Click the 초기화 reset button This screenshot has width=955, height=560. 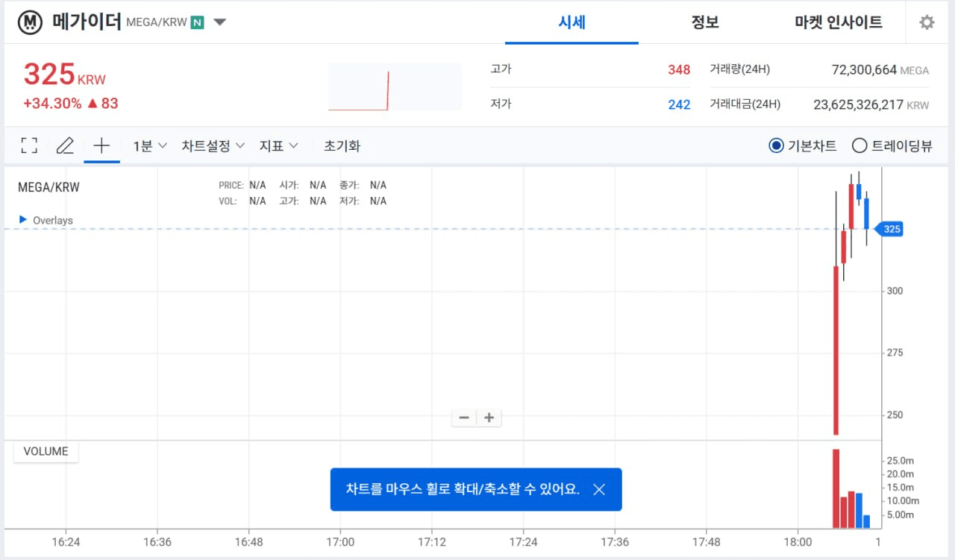(x=342, y=146)
